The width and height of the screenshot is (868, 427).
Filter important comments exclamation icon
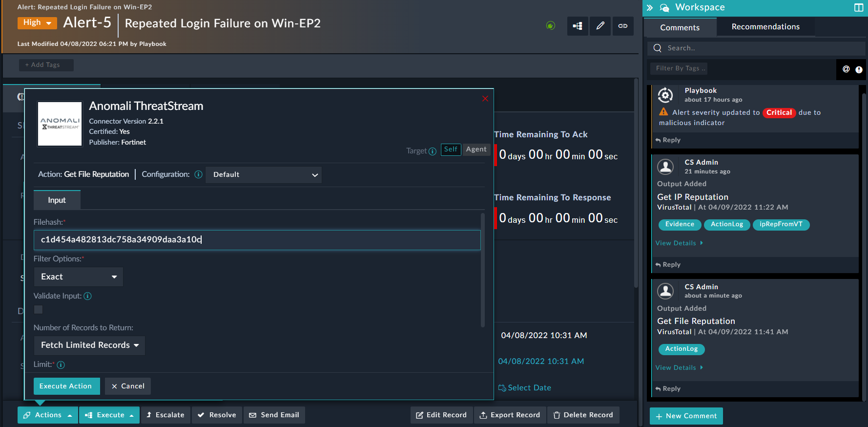pos(859,70)
